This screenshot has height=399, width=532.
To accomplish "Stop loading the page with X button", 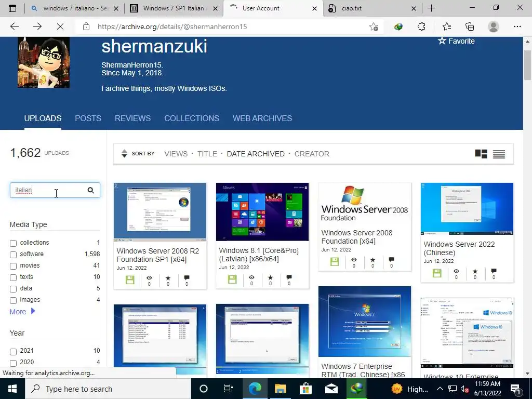I will 60,26.
